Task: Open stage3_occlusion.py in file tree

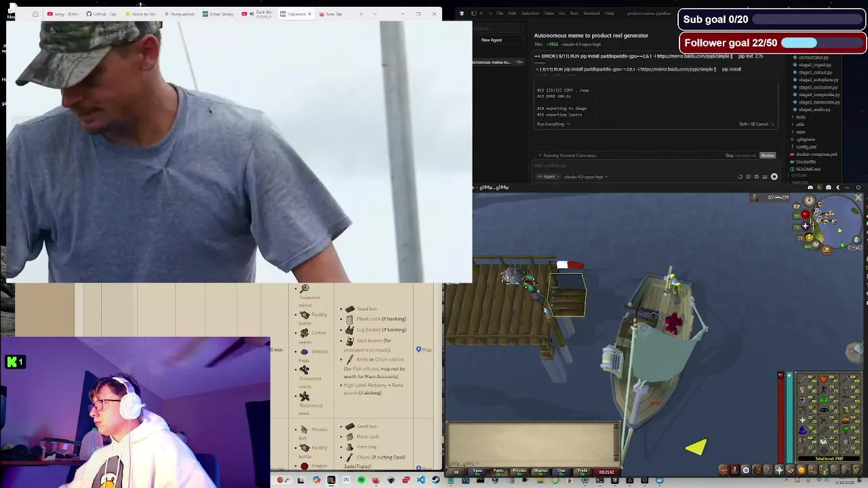Action: (x=818, y=87)
